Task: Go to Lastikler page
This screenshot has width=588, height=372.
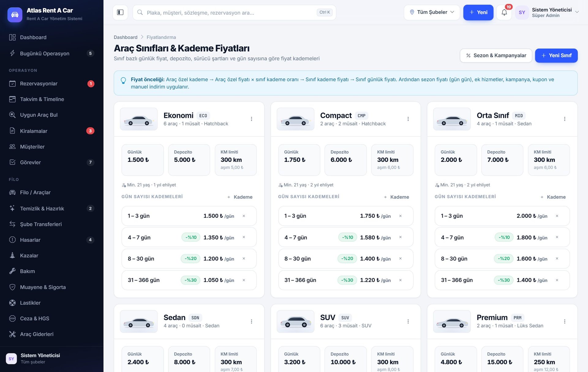Action: click(x=51, y=303)
